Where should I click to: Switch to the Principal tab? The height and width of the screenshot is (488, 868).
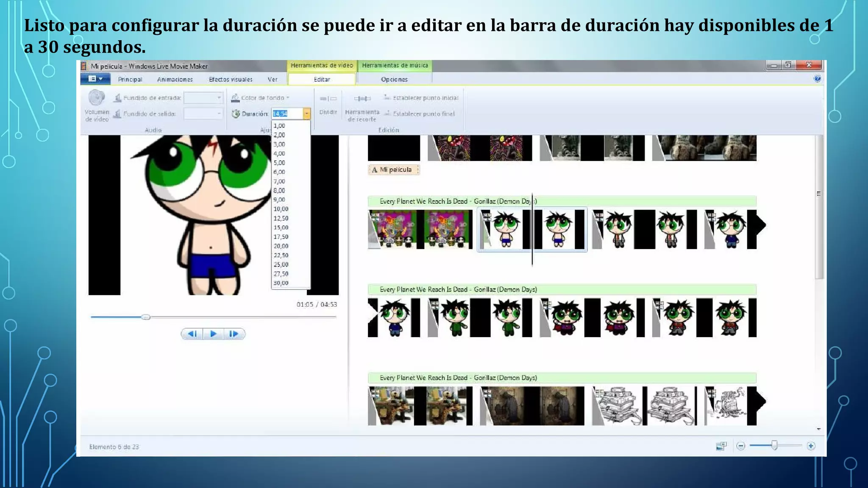pyautogui.click(x=130, y=79)
